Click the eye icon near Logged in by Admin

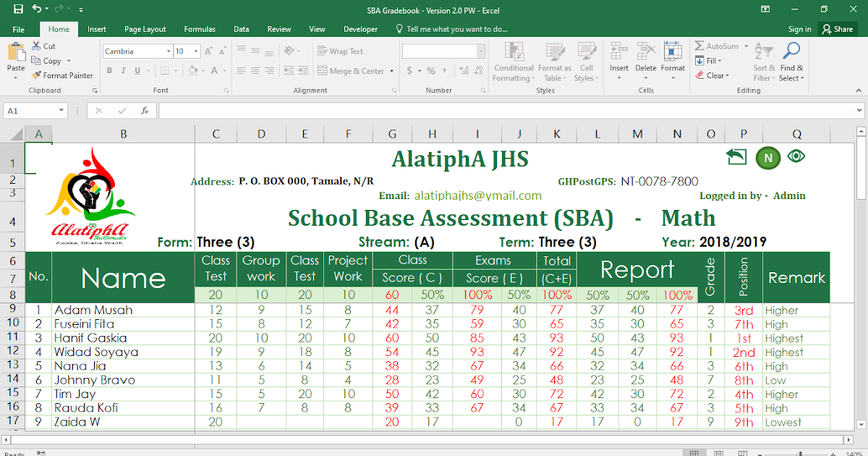coord(796,157)
